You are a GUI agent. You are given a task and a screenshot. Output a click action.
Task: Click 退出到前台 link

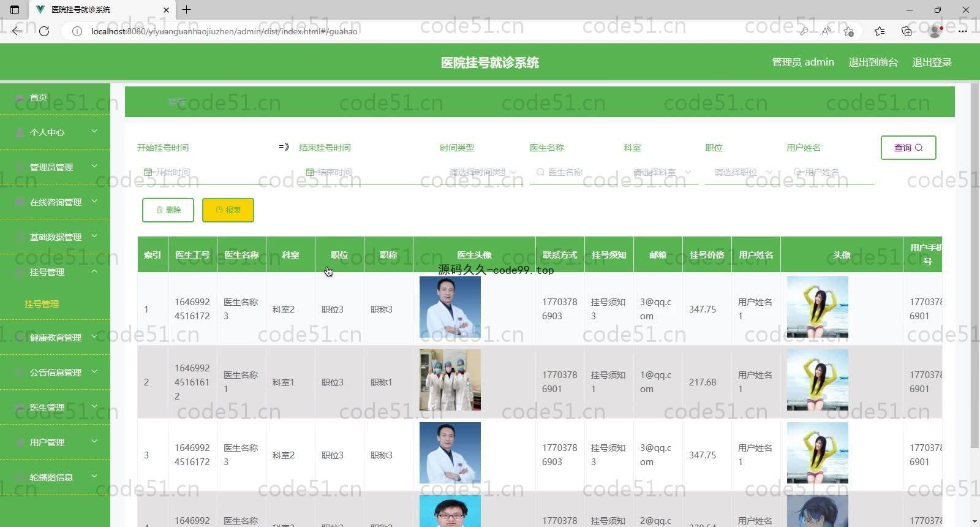click(873, 62)
